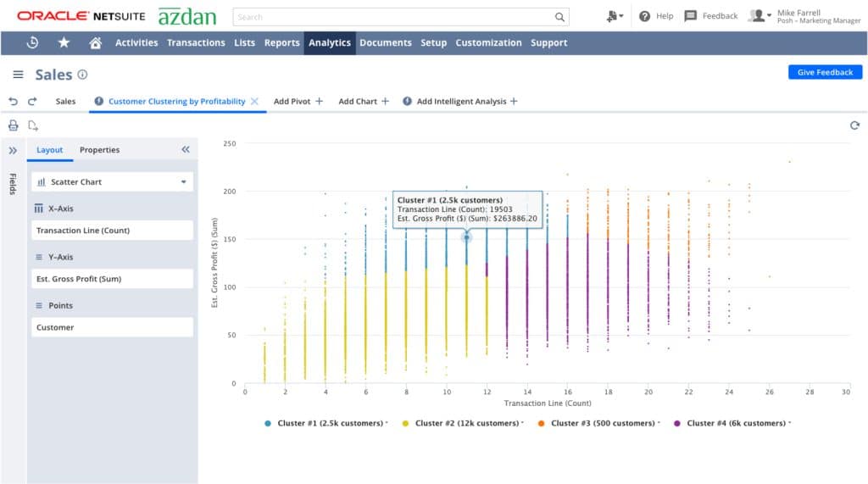The width and height of the screenshot is (868, 484).
Task: Open the create new menu icon
Action: [615, 16]
